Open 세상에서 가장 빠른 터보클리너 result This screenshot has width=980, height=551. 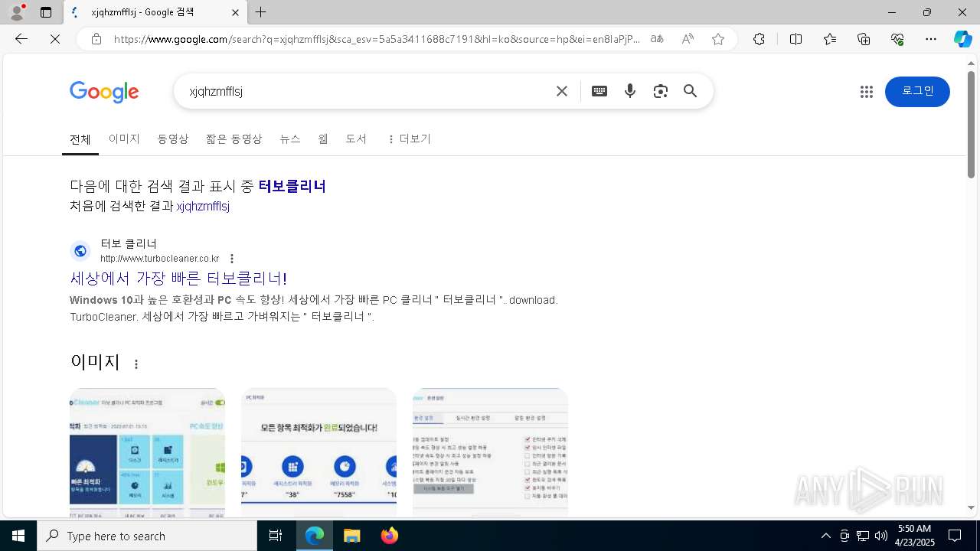[x=178, y=278]
